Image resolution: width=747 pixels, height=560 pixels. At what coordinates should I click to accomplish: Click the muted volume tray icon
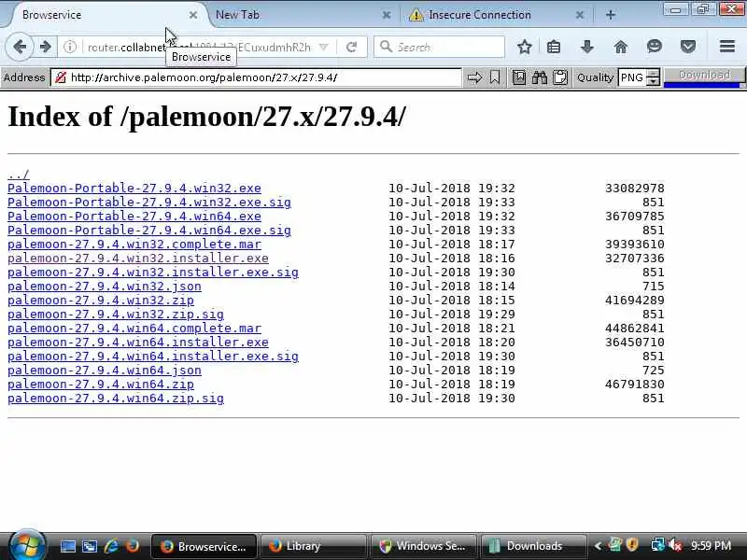click(675, 545)
